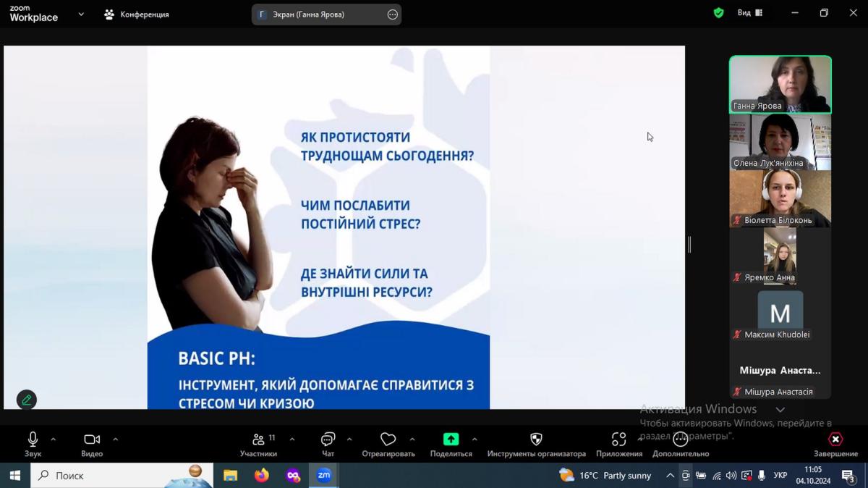The height and width of the screenshot is (488, 868).
Task: Open the annotation pencil tool
Action: click(x=27, y=400)
